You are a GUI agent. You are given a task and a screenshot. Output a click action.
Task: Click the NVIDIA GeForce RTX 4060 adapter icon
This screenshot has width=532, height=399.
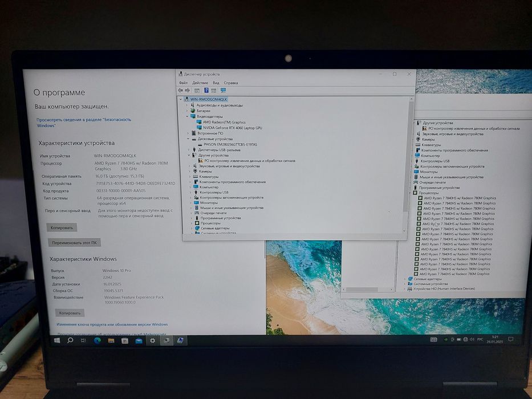pyautogui.click(x=200, y=128)
